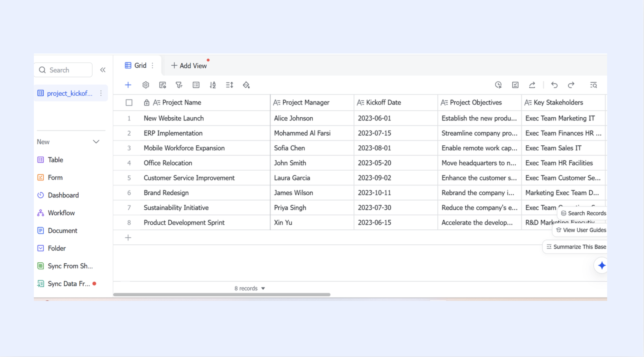Open the history clock icon

[x=498, y=85]
